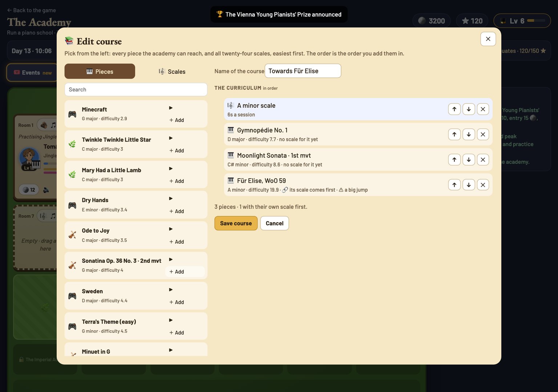Viewport: 558px width, 392px height.
Task: Move Für Elise up in order
Action: pyautogui.click(x=454, y=185)
